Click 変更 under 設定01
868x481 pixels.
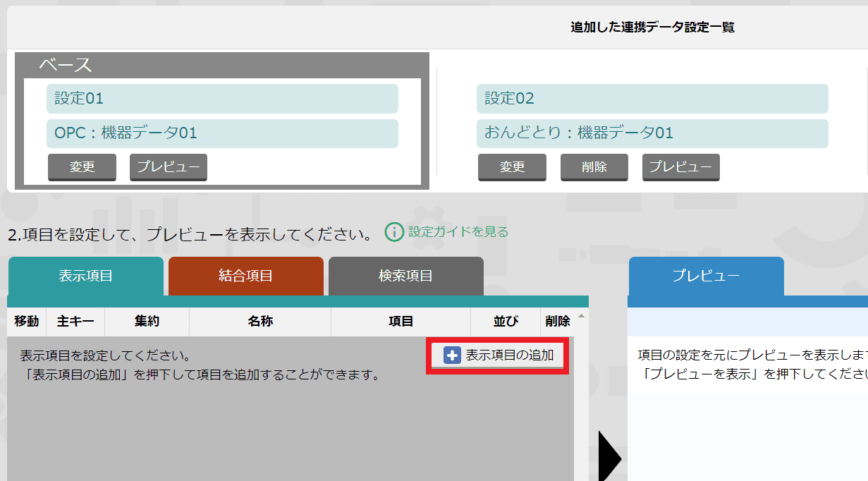[x=82, y=167]
